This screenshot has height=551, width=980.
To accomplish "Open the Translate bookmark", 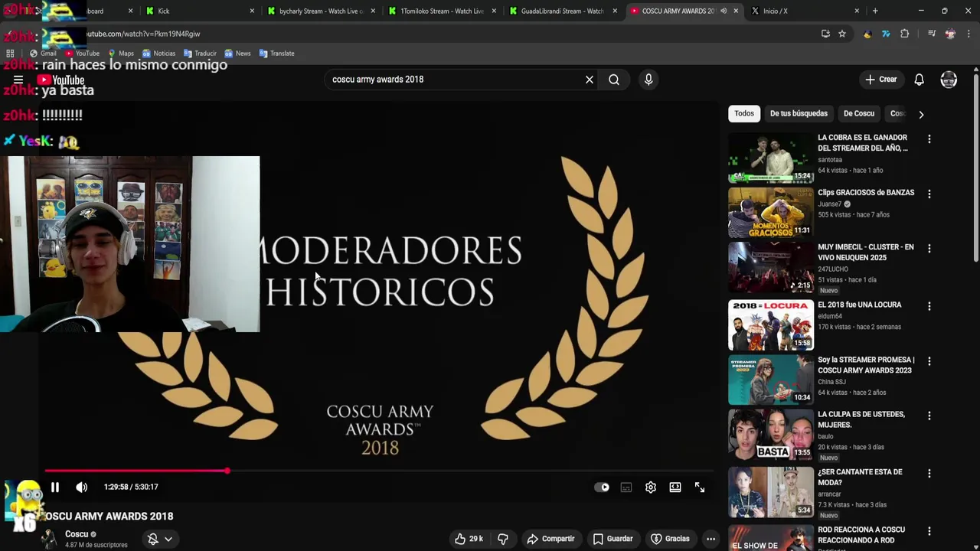I will [x=276, y=54].
